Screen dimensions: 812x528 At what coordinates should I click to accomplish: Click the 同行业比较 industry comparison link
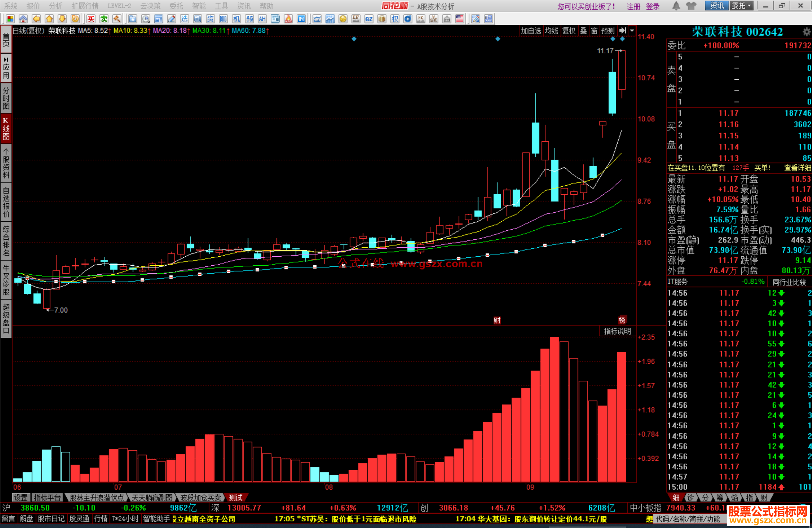pos(789,282)
